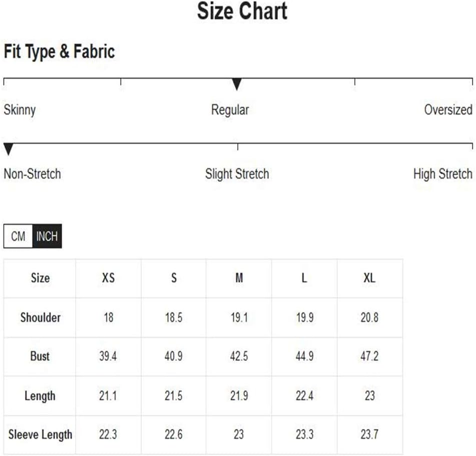Click the Length row label

pos(40,396)
